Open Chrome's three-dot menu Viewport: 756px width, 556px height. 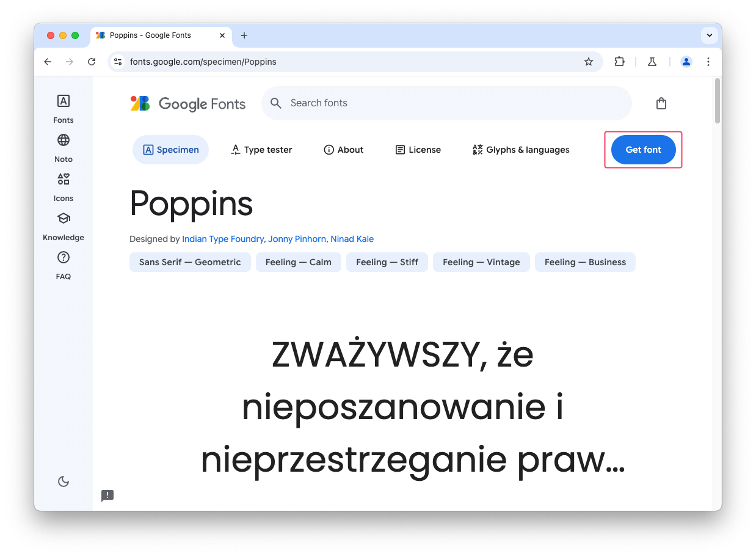click(x=708, y=62)
